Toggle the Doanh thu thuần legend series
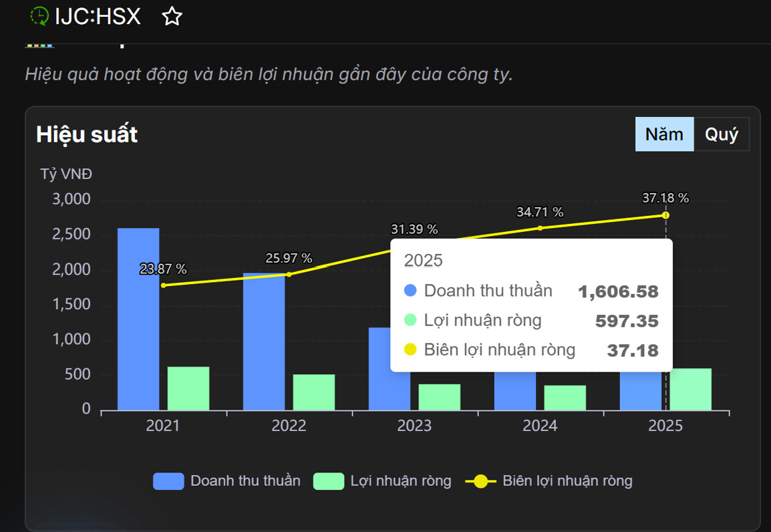 point(168,481)
